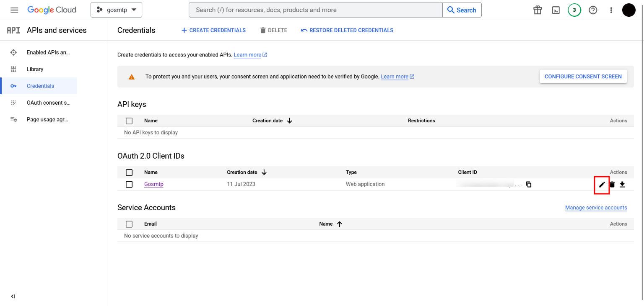Click the Page usage agreements icon
The height and width of the screenshot is (306, 644).
[x=13, y=119]
